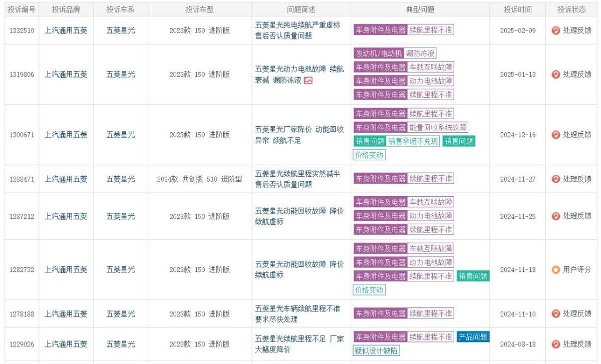Image resolution: width=601 pixels, height=364 pixels.
Task: Click 价格变动 tag in complaint 1282732
Action: coord(369,289)
